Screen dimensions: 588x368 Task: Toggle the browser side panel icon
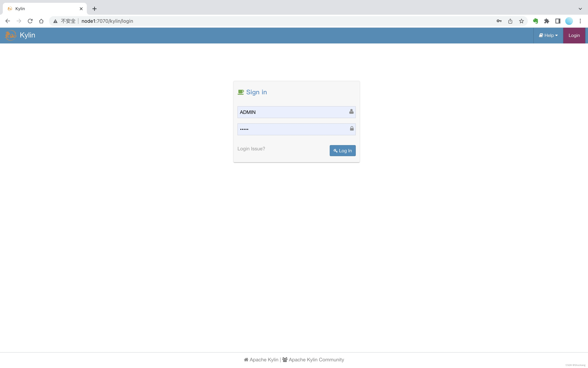click(558, 21)
